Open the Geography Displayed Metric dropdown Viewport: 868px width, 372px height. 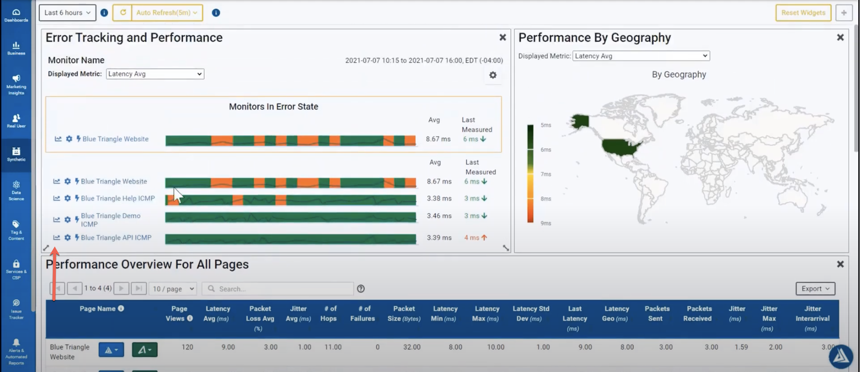click(x=641, y=56)
